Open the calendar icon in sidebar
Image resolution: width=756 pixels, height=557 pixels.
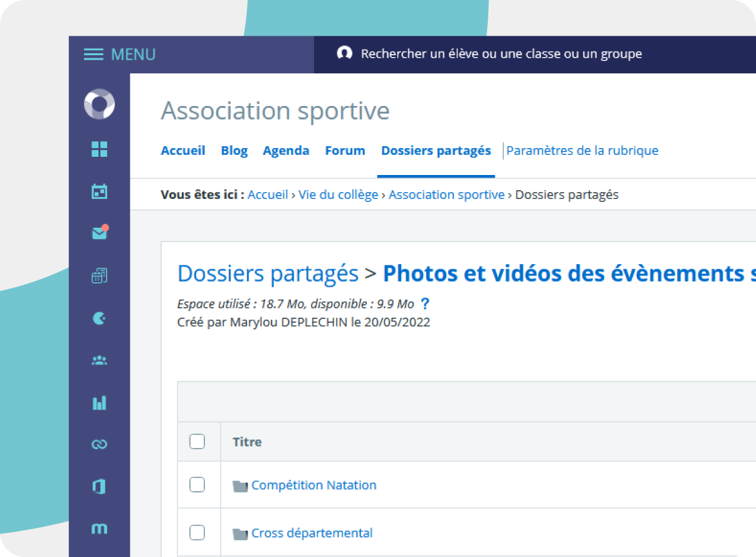[99, 191]
